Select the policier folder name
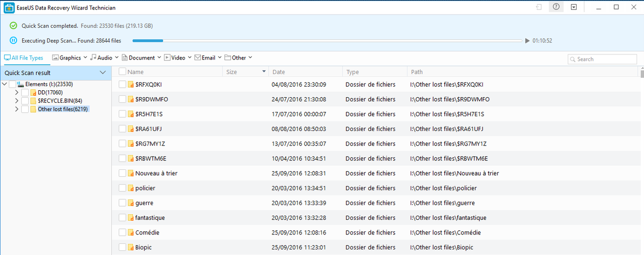Screen dimensions: 644x255 tap(145, 188)
